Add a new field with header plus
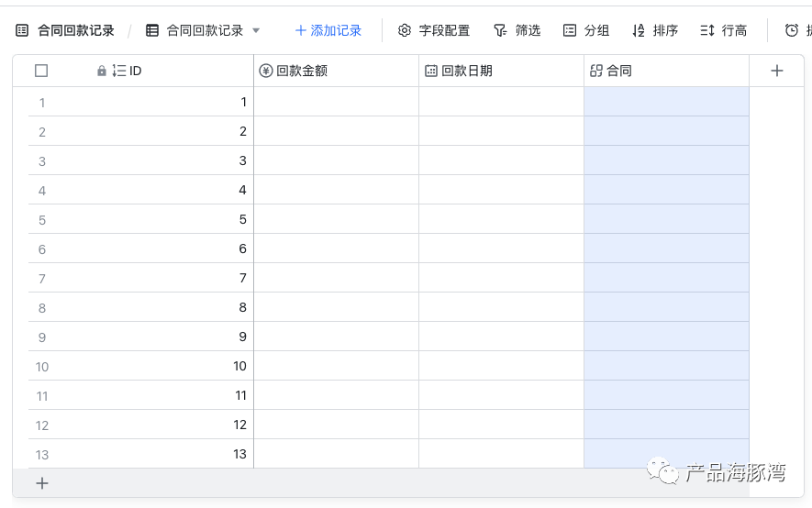The height and width of the screenshot is (508, 812). click(777, 71)
